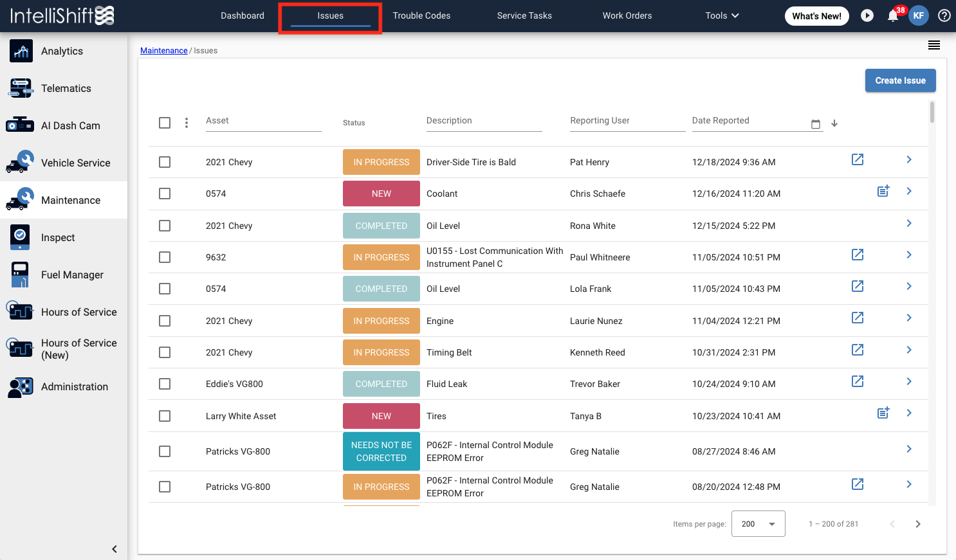Open the Tools dropdown menu
Screen dimensions: 956x560
tap(722, 15)
